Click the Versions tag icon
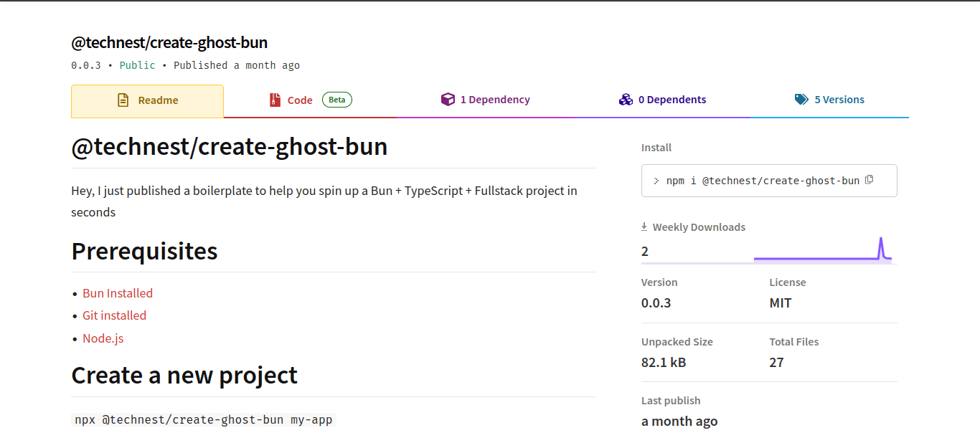The image size is (980, 438). [801, 99]
